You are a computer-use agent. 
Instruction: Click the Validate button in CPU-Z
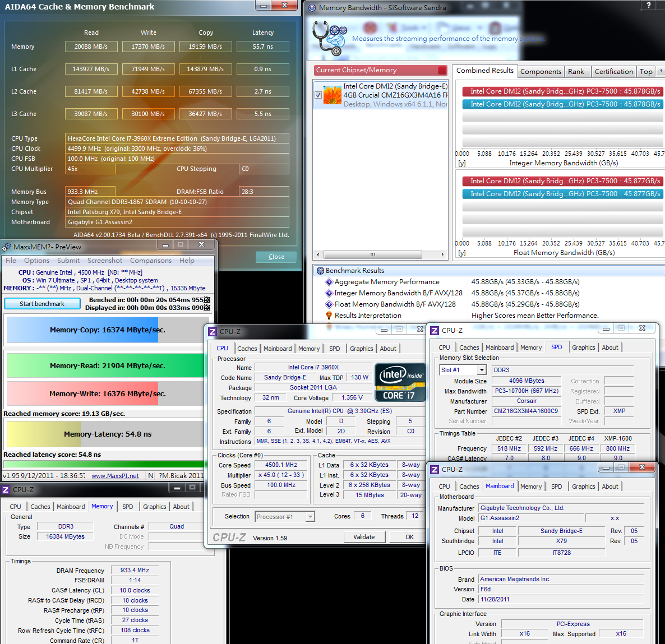[x=364, y=537]
